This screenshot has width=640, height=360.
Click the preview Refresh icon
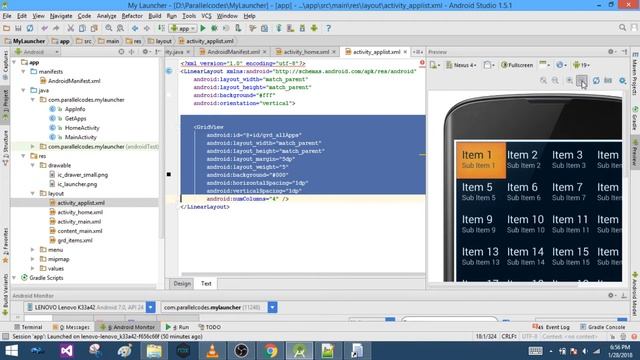click(596, 81)
